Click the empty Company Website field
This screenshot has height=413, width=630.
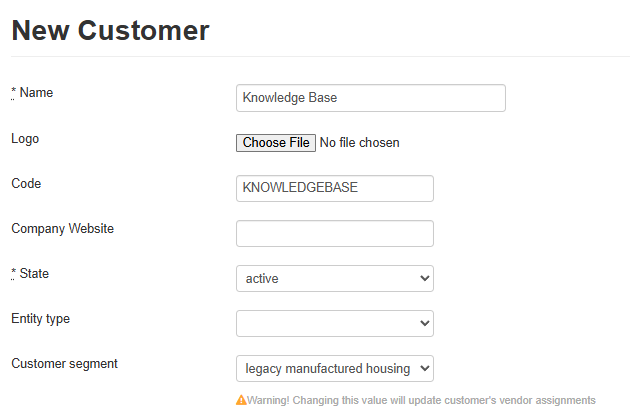[334, 233]
